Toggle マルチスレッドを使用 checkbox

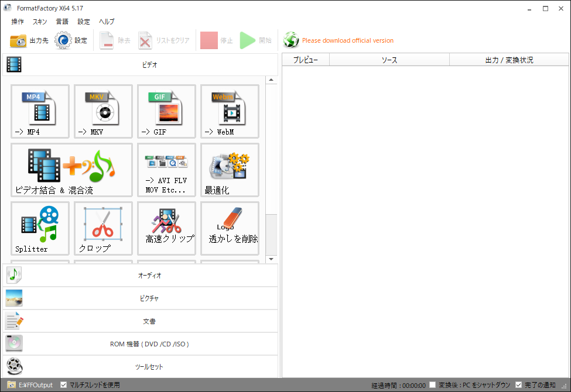[64, 385]
